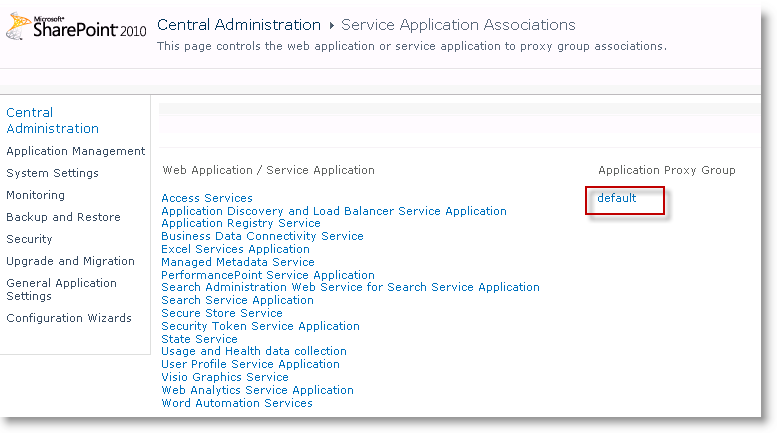The height and width of the screenshot is (433, 777).
Task: Open the Access Services link
Action: point(207,198)
